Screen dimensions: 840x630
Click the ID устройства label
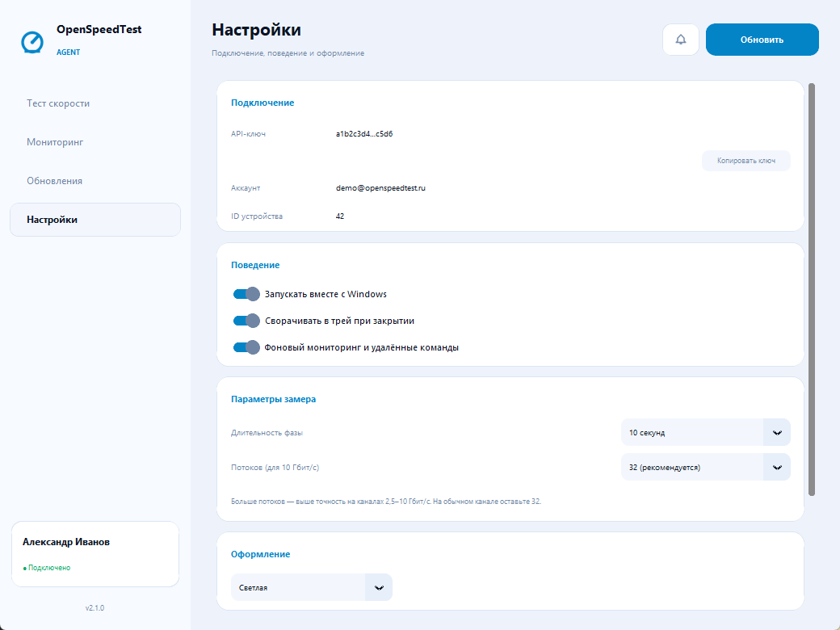257,216
